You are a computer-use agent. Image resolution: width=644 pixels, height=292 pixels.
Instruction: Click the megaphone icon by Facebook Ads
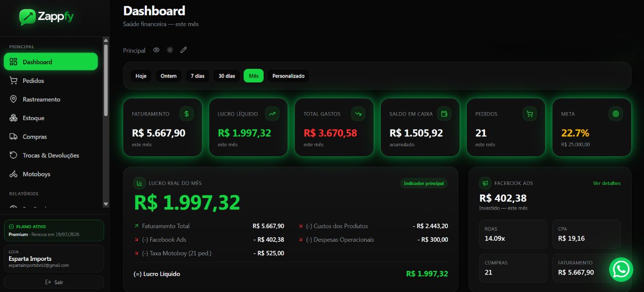485,183
